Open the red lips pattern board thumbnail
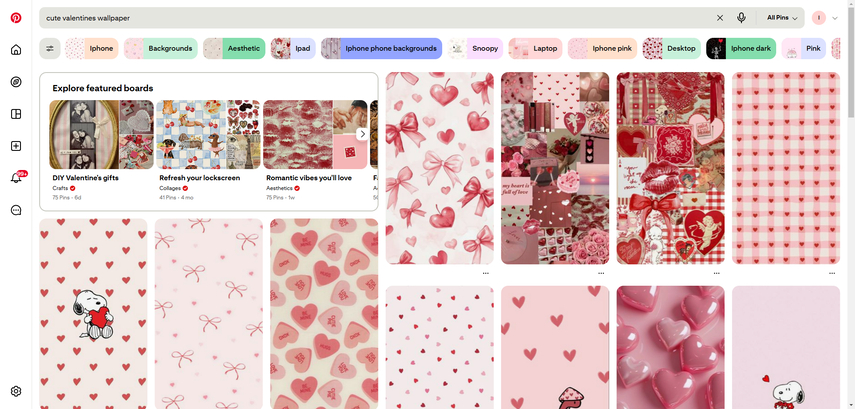855x409 pixels. click(315, 135)
